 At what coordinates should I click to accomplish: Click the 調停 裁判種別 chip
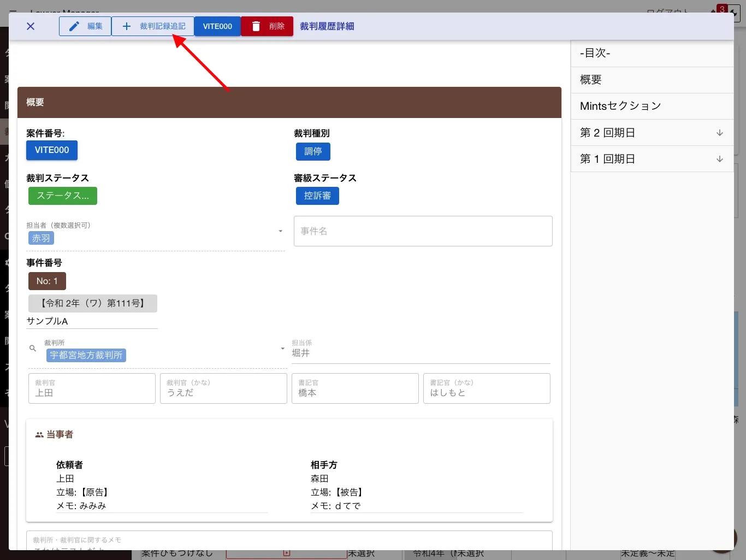click(313, 151)
